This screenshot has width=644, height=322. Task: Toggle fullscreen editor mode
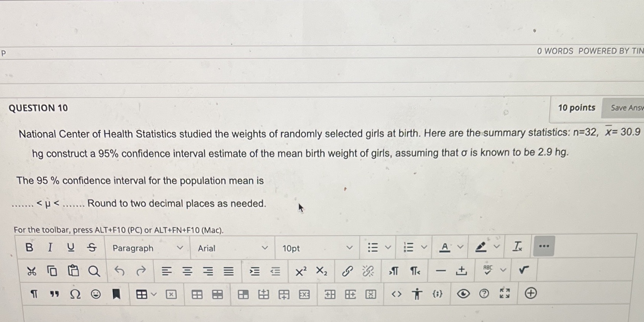pyautogui.click(x=504, y=293)
